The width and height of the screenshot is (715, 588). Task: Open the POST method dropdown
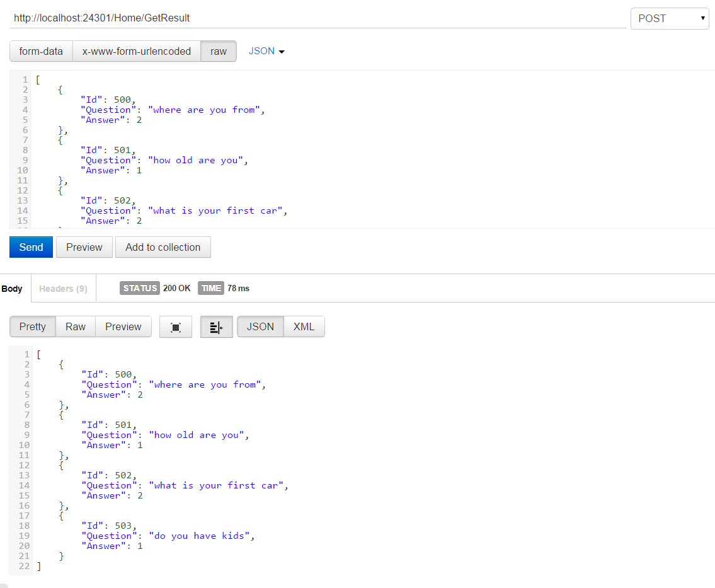[x=670, y=18]
